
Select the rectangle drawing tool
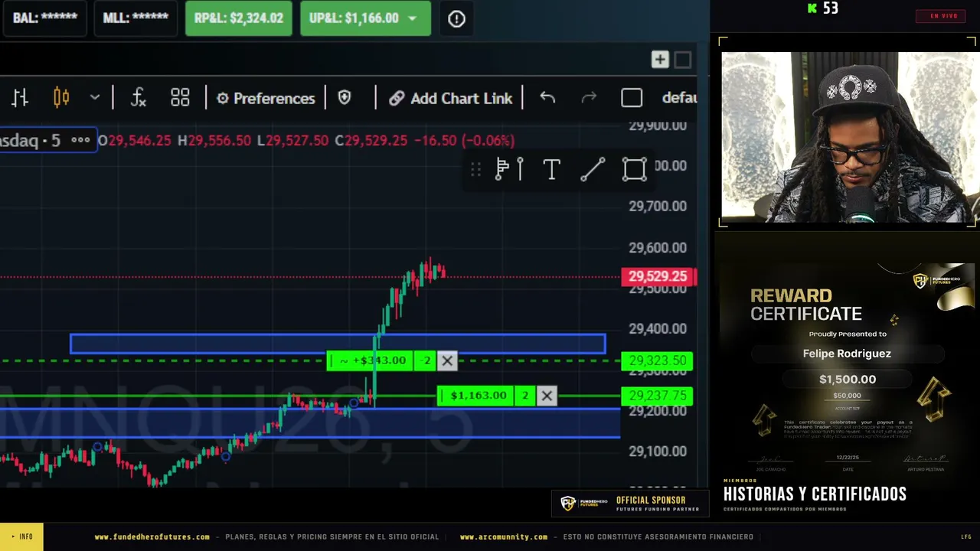(635, 169)
